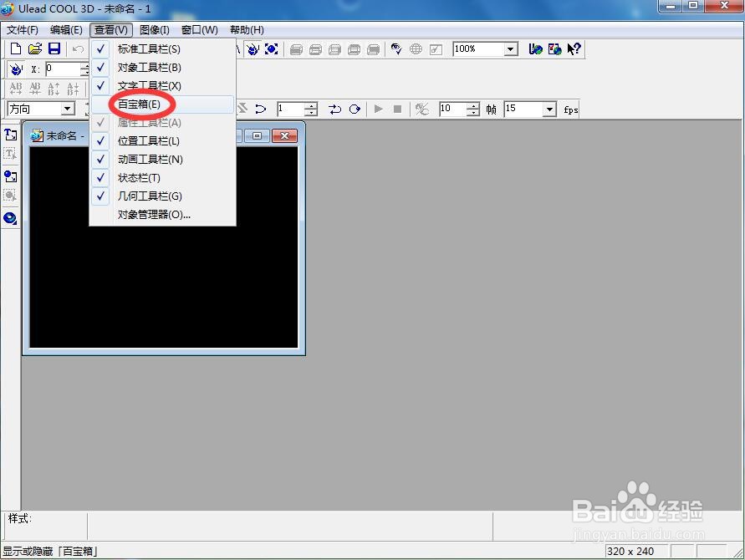Toggle ping-pong mode double-arrow icon
Viewport: 745px width, 560px height.
[335, 109]
